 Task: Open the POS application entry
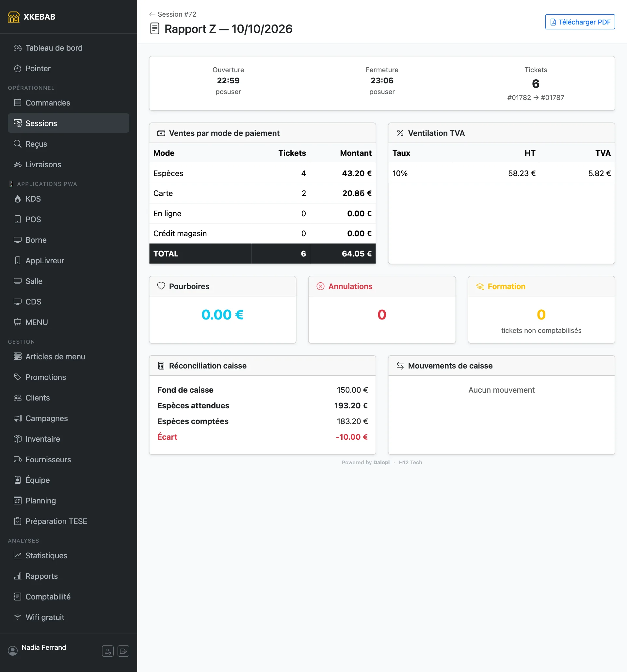[x=69, y=220]
